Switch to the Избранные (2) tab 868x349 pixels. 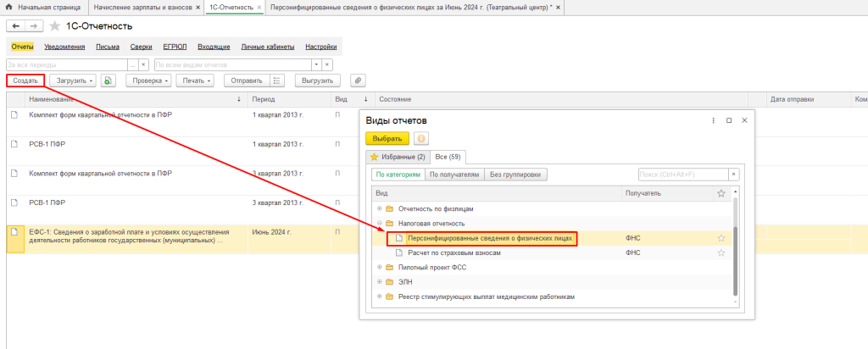click(x=397, y=157)
